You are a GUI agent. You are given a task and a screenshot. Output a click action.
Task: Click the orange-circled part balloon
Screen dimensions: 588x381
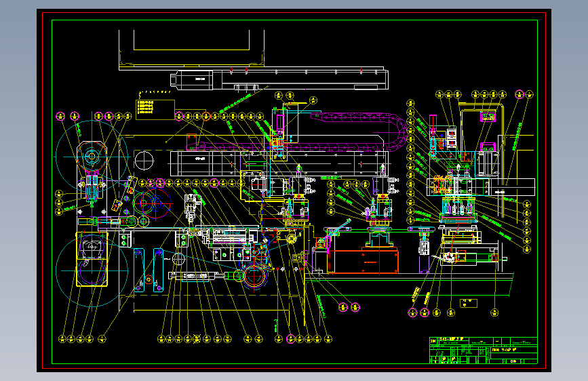pyautogui.click(x=206, y=116)
